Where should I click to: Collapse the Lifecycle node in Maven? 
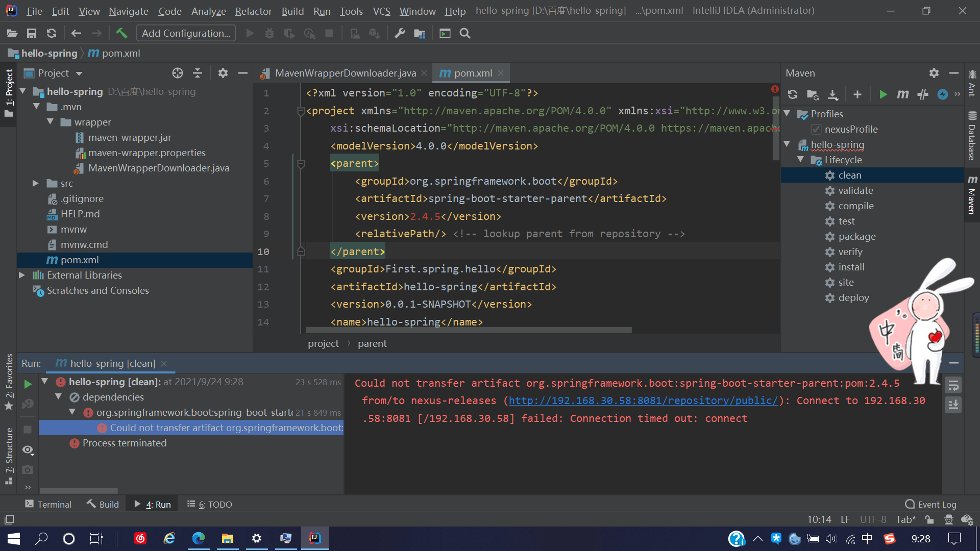pyautogui.click(x=801, y=160)
